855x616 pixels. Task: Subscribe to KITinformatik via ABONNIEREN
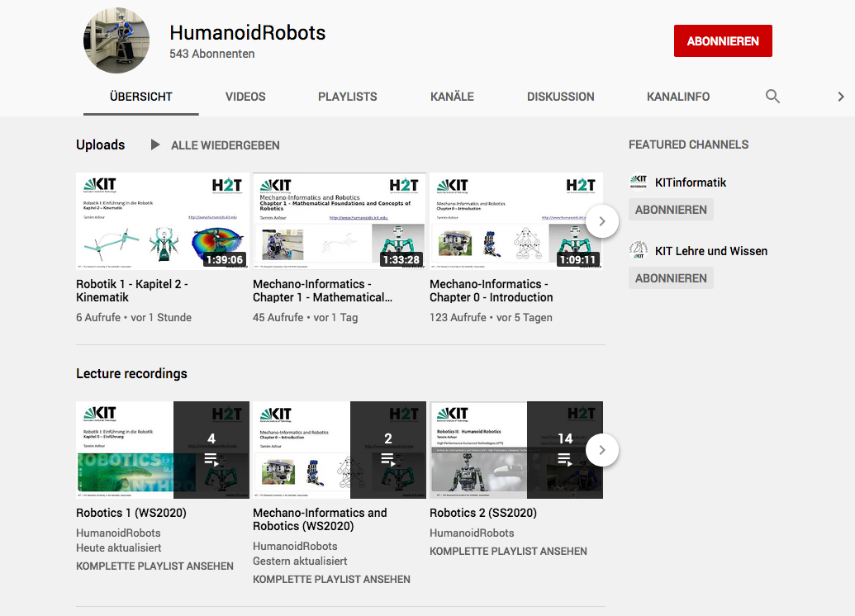pyautogui.click(x=671, y=210)
